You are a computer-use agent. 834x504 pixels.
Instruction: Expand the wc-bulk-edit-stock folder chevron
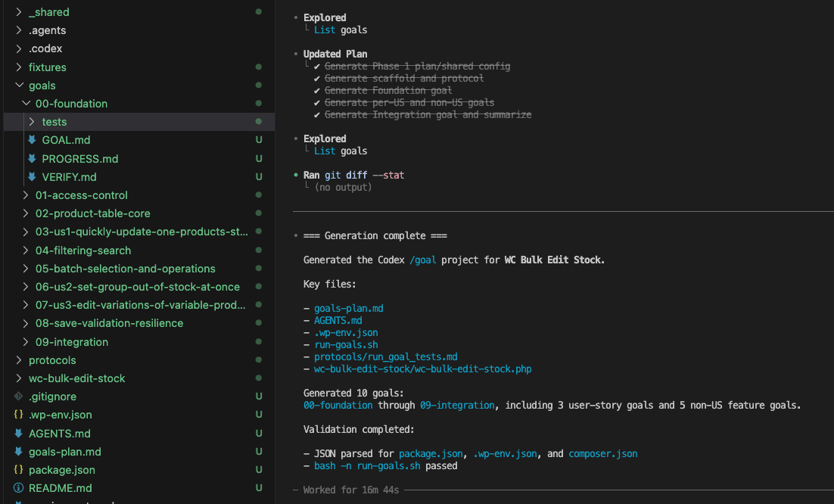pyautogui.click(x=19, y=378)
